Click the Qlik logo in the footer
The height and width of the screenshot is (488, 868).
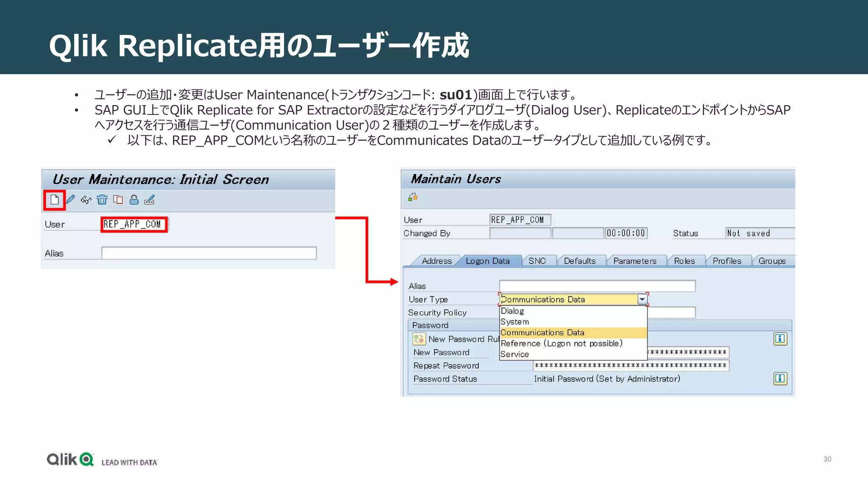[70, 460]
